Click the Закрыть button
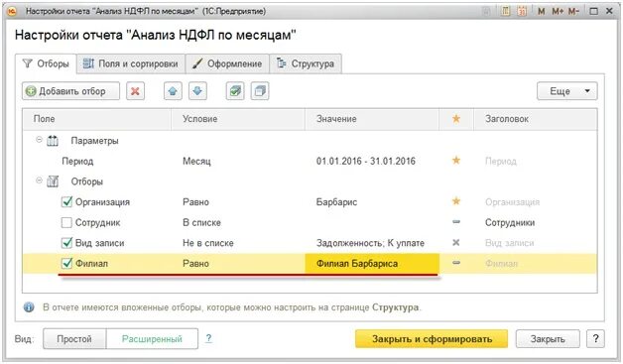Image resolution: width=623 pixels, height=364 pixels. (x=548, y=339)
